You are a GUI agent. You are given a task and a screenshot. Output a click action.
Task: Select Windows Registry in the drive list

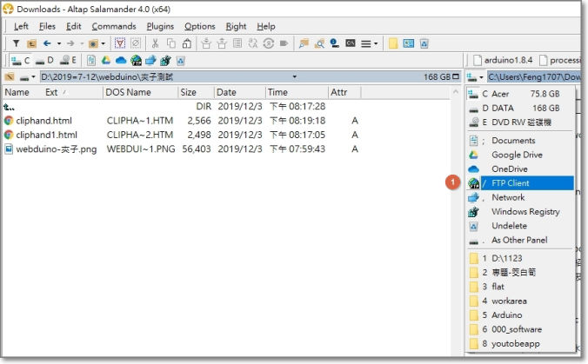[x=525, y=212]
